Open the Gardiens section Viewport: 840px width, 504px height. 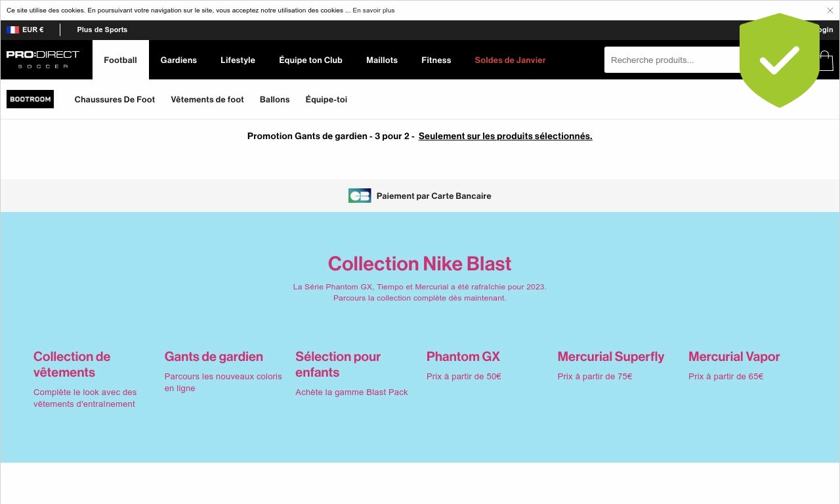tap(178, 60)
